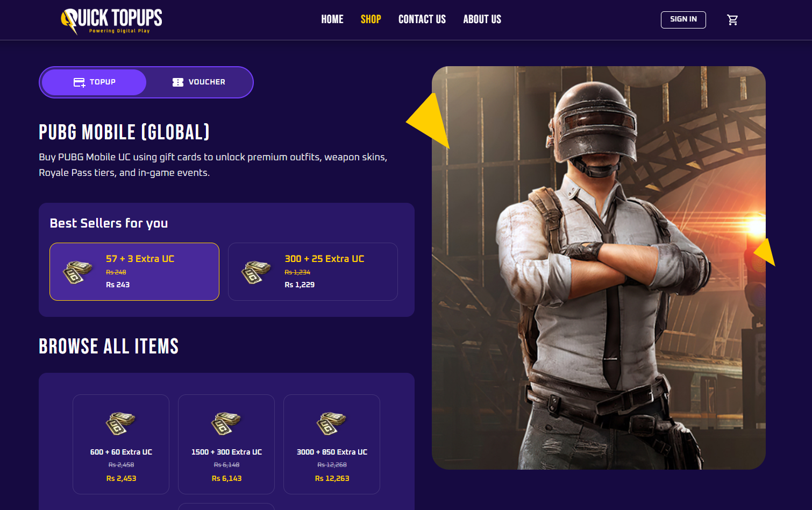The image size is (812, 510).
Task: Click the topup card icon in toggle
Action: (x=80, y=82)
